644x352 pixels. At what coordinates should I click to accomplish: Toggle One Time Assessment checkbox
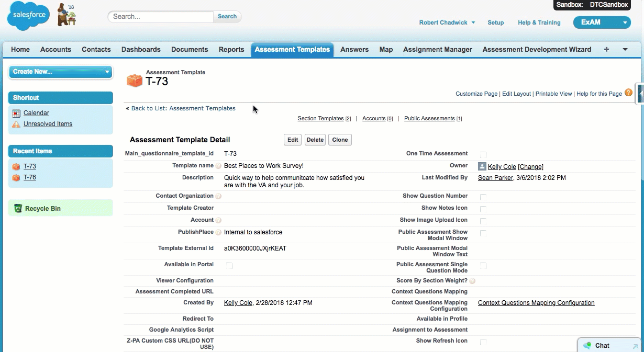point(483,155)
